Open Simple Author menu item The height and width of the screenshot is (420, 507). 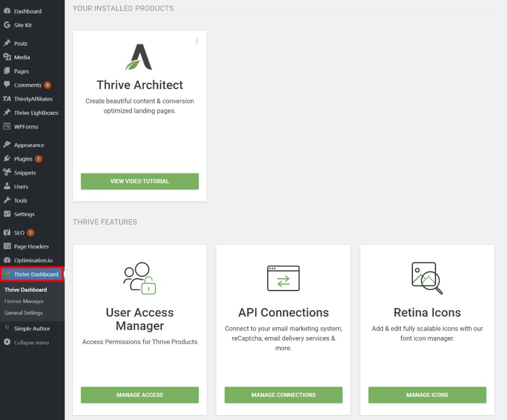click(32, 329)
